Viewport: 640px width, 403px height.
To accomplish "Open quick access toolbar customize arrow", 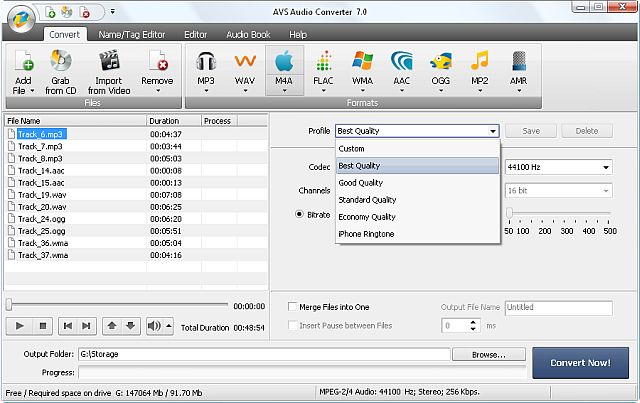I will click(x=113, y=11).
